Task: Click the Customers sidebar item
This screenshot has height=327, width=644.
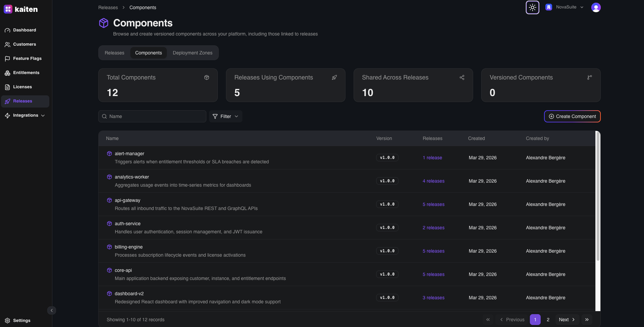Action: pyautogui.click(x=24, y=44)
